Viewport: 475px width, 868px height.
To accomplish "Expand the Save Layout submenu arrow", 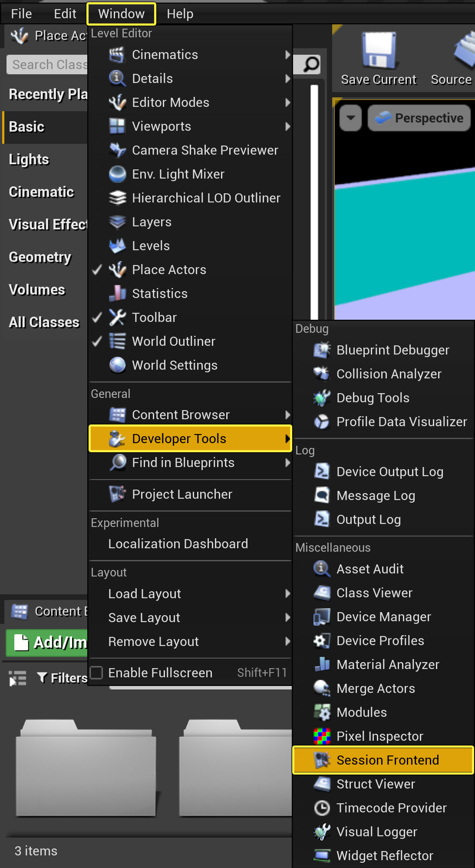I will 287,618.
